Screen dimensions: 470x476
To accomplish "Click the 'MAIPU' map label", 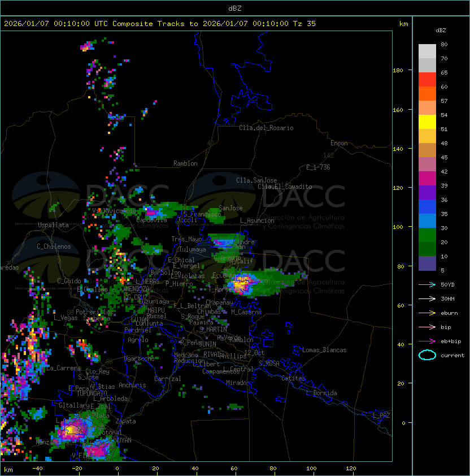I will click(x=156, y=310).
